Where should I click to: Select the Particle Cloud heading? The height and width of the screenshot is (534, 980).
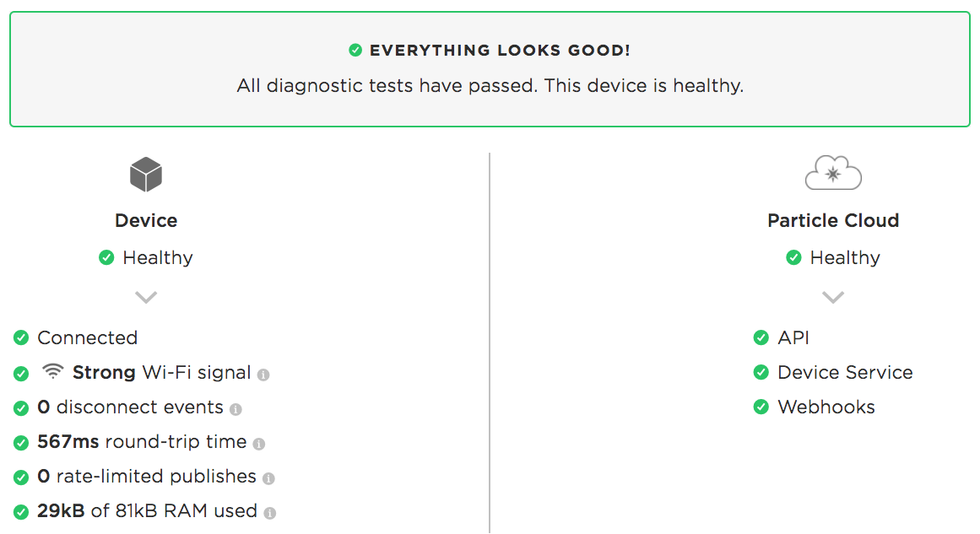(833, 220)
